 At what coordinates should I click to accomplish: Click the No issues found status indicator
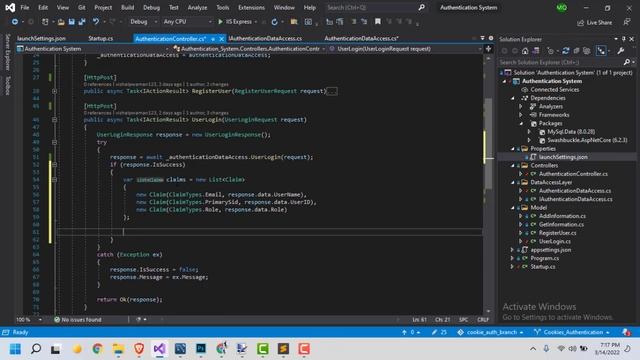point(78,320)
